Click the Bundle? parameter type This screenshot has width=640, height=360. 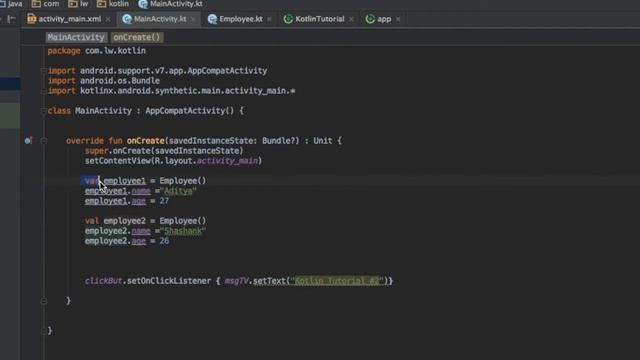[280, 141]
